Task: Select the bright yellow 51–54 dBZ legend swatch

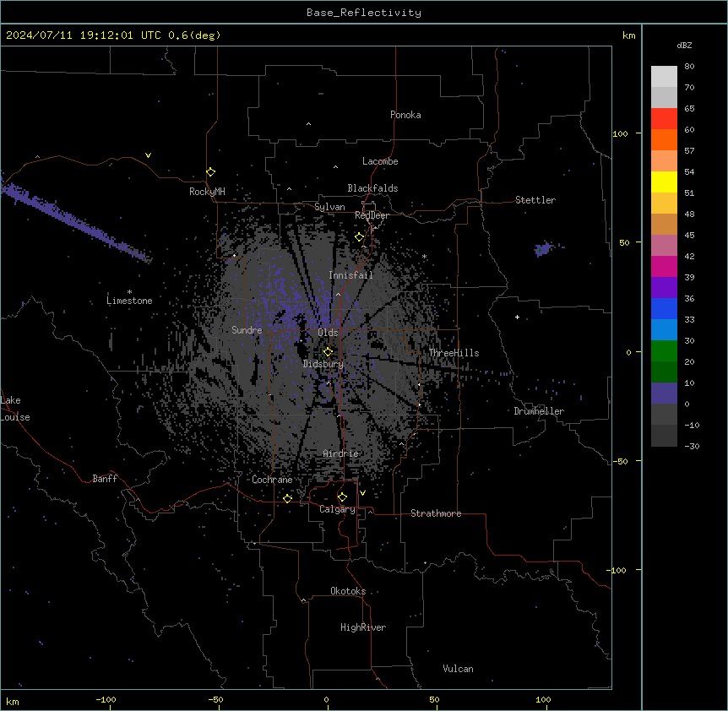Action: [664, 182]
